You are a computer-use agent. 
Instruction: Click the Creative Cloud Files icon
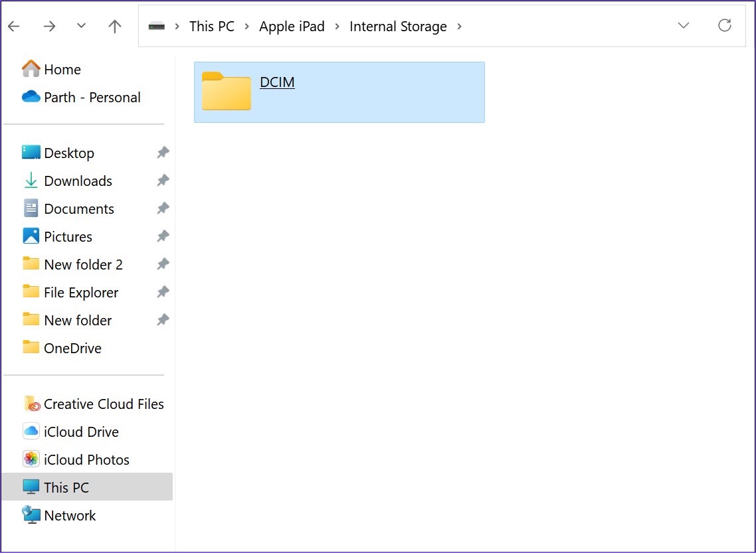31,404
